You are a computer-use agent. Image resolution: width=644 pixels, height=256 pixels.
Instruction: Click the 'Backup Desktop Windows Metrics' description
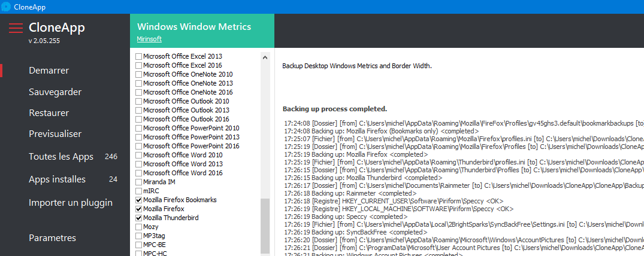[x=357, y=66]
